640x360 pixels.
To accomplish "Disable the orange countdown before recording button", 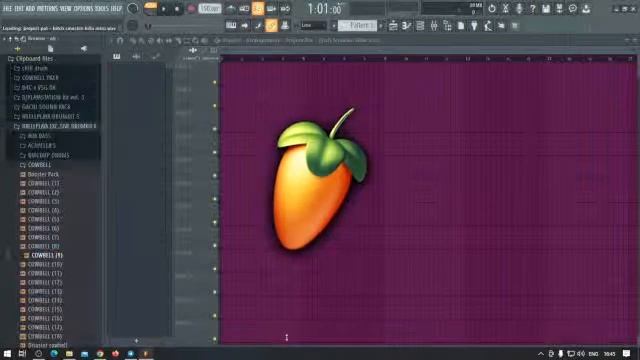I will 258,9.
